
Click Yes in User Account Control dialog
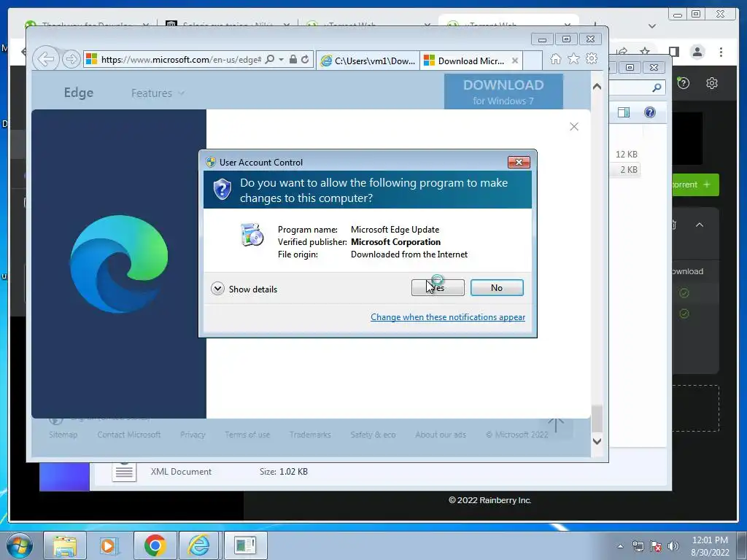coord(438,287)
